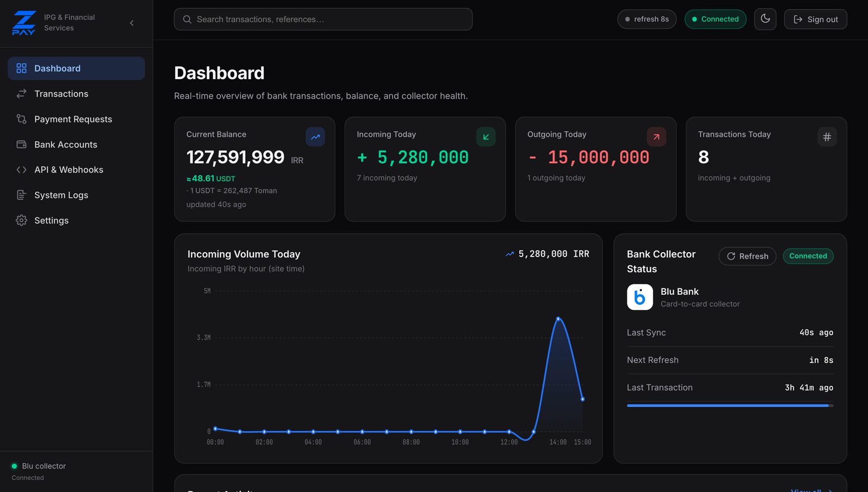The image size is (868, 492).
Task: Select the 127,591,999 balance value
Action: [x=235, y=157]
